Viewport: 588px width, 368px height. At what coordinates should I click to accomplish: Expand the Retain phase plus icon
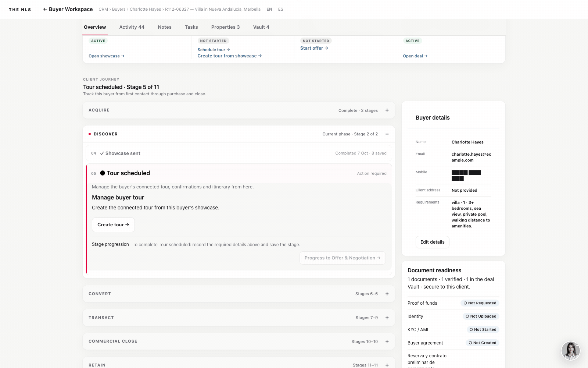point(387,365)
